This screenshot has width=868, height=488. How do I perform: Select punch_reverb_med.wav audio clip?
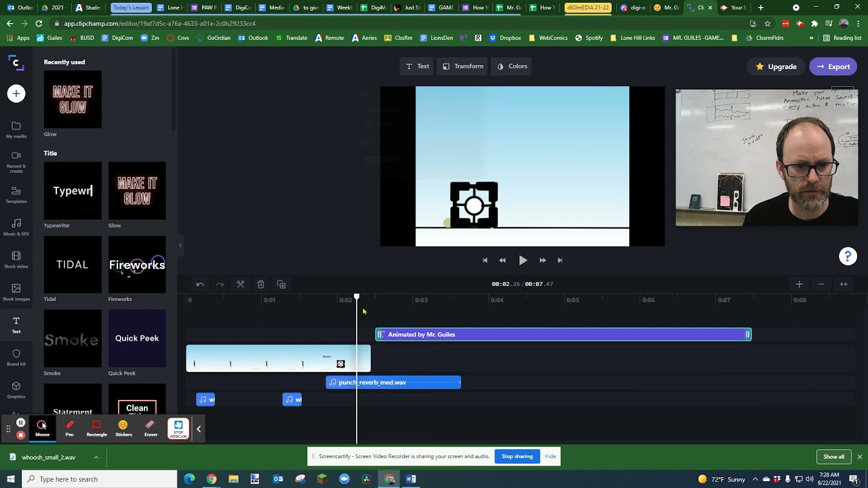click(x=393, y=382)
